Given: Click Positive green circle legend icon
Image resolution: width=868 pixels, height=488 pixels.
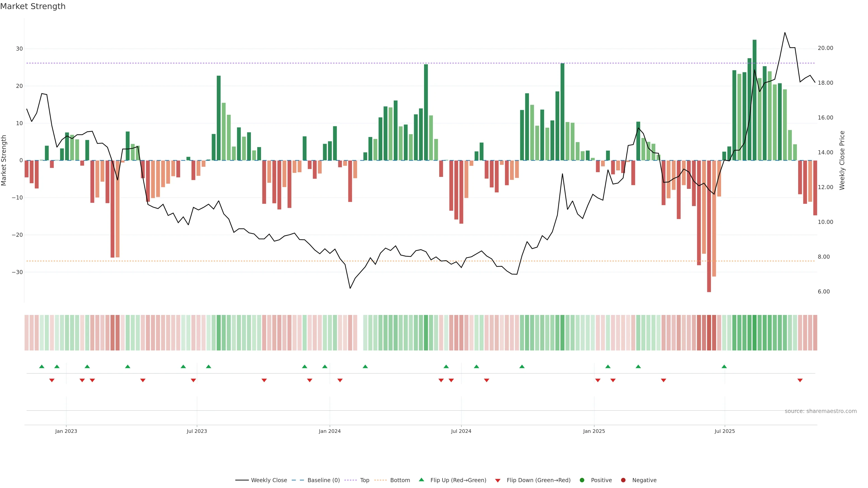Looking at the screenshot, I should (x=582, y=480).
